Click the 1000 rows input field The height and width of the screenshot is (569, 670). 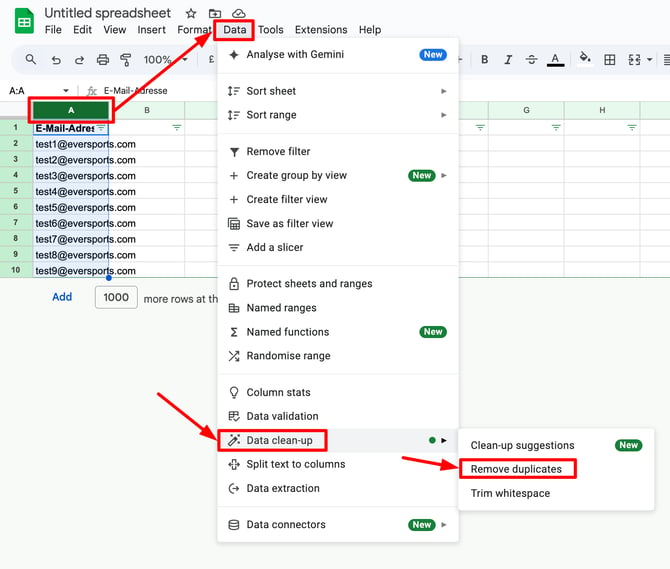coord(116,297)
